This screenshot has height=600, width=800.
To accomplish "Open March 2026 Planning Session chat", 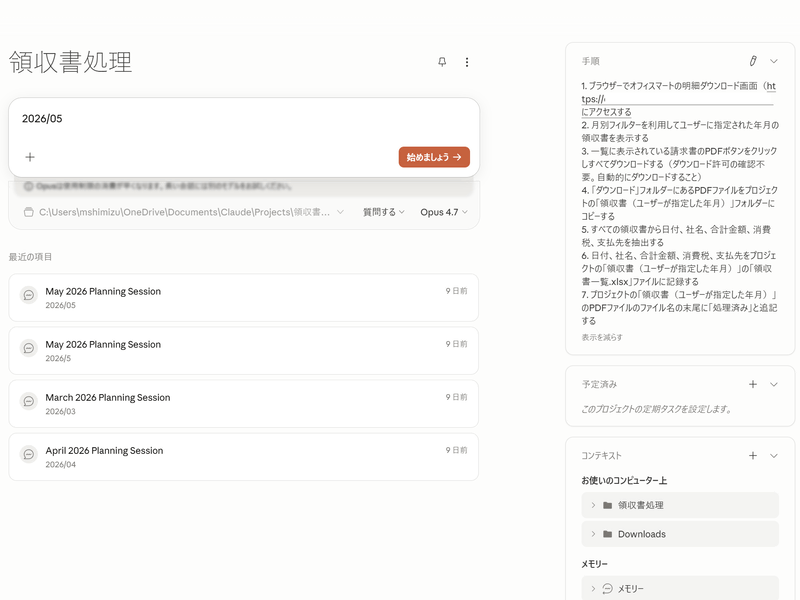I will point(244,404).
